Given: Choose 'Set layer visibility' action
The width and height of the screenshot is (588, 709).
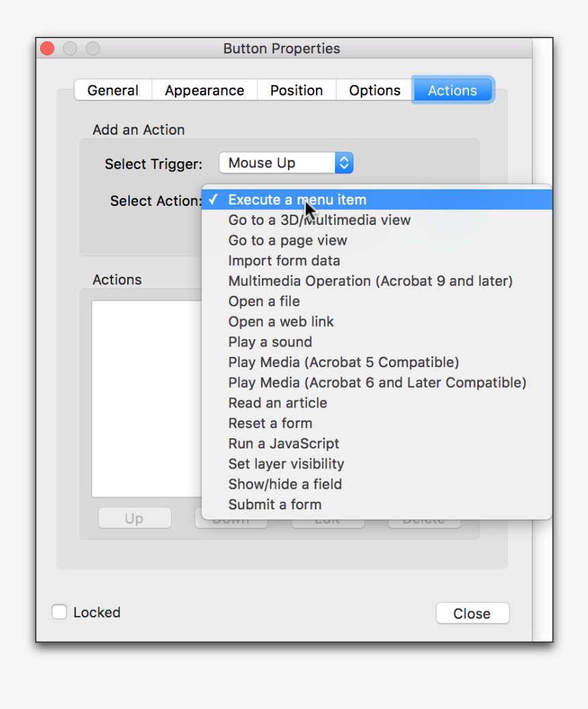Looking at the screenshot, I should [286, 464].
